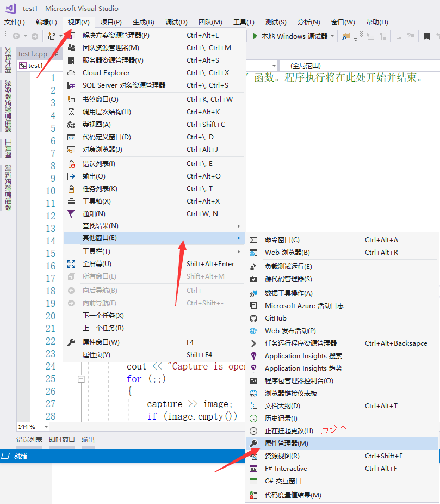Open the 工具(T) menu

(x=244, y=22)
